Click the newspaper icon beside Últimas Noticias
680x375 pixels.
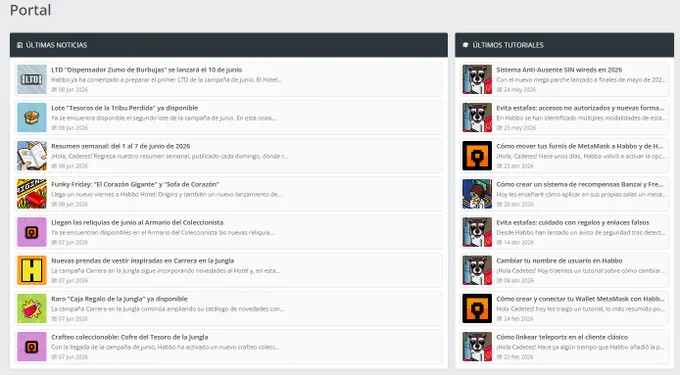pyautogui.click(x=20, y=45)
